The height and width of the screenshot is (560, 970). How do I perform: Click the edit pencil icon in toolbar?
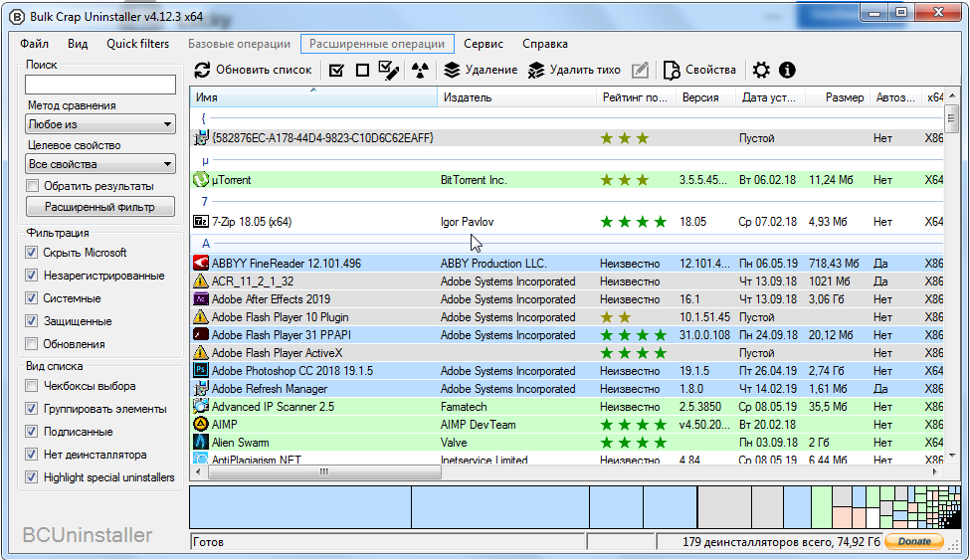[x=641, y=70]
